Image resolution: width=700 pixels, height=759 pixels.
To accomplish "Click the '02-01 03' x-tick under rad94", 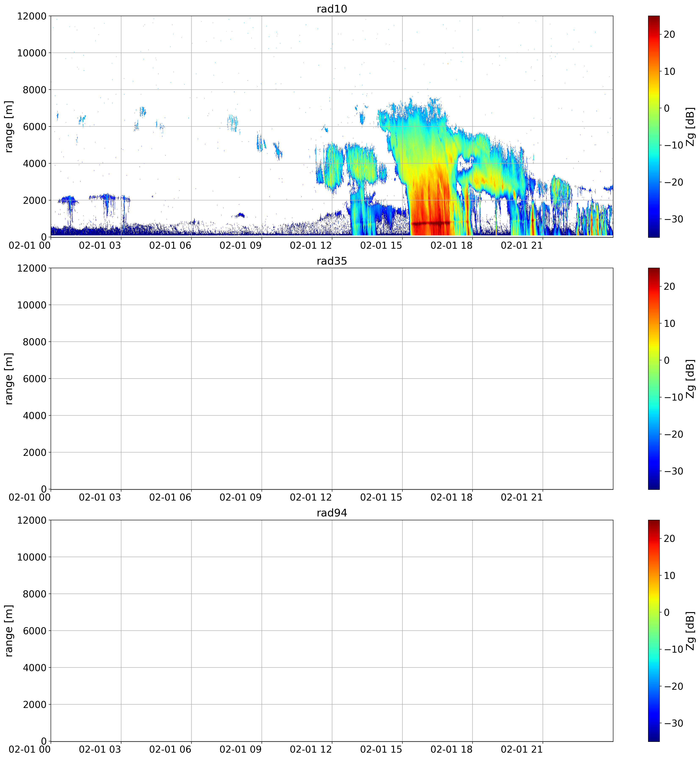I will (100, 749).
